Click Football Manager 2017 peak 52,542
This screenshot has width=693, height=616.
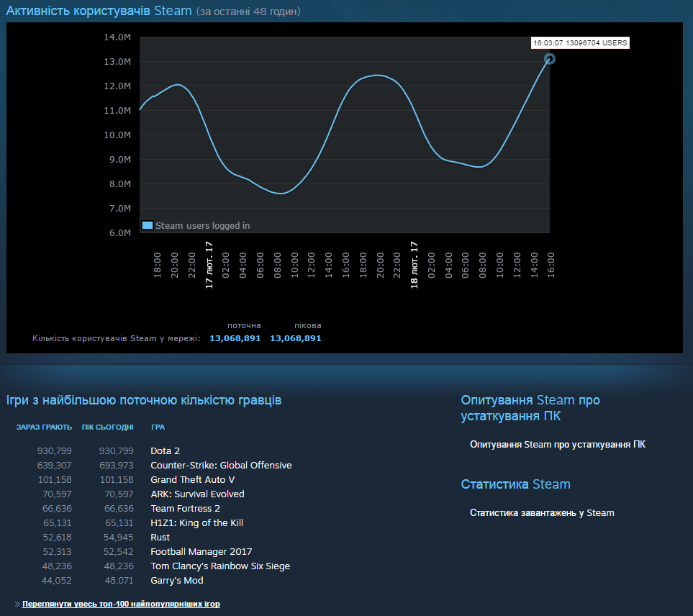[x=119, y=551]
